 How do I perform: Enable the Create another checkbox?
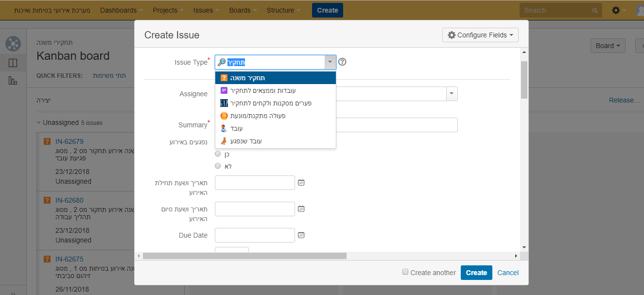coord(405,272)
